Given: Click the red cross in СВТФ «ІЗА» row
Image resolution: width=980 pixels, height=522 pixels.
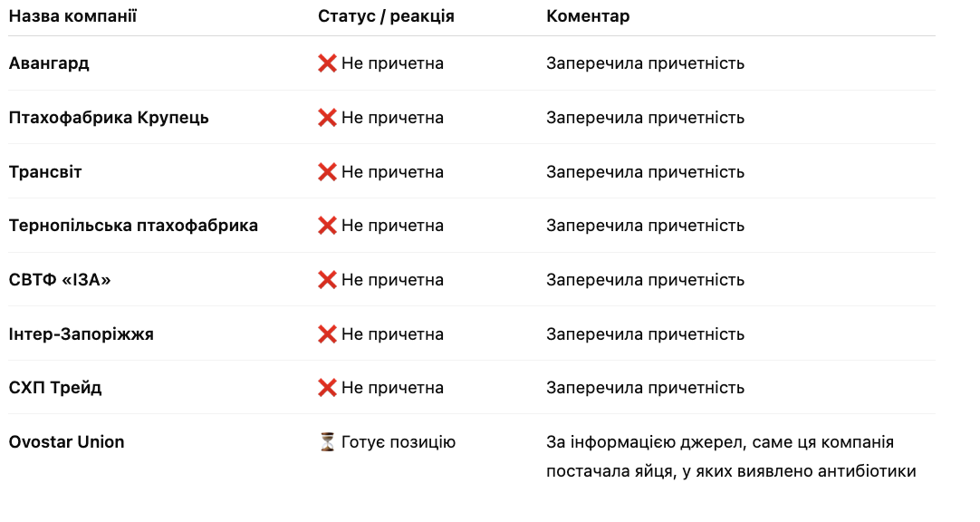Looking at the screenshot, I should [327, 280].
